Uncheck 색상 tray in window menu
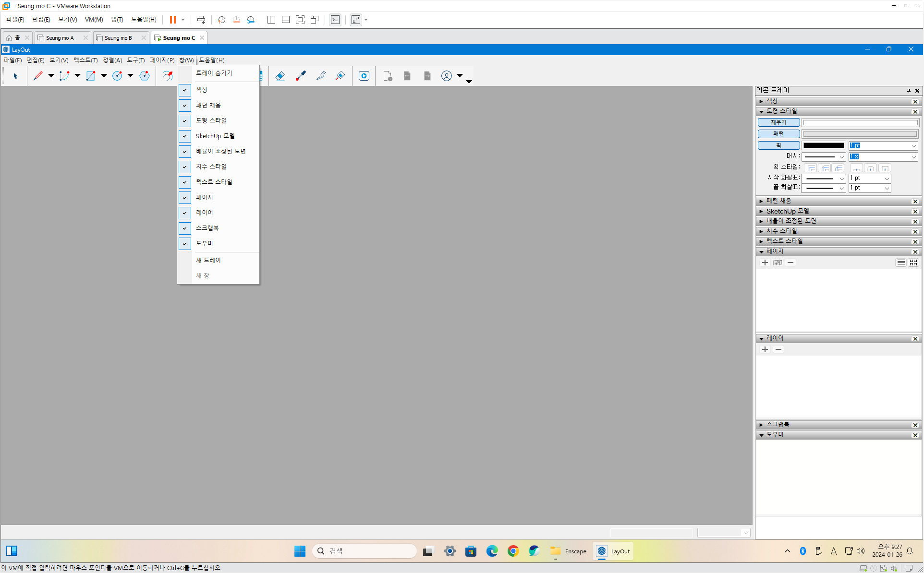This screenshot has height=573, width=924. click(x=202, y=90)
